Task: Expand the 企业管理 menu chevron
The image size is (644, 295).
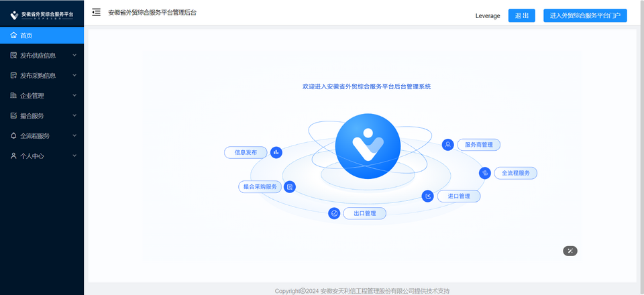Action: pyautogui.click(x=74, y=95)
